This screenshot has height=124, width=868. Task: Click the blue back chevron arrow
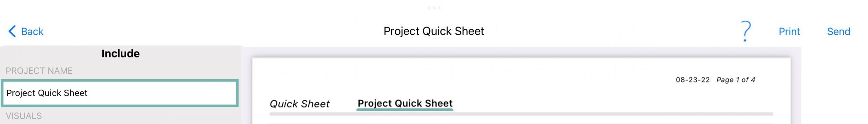(12, 31)
